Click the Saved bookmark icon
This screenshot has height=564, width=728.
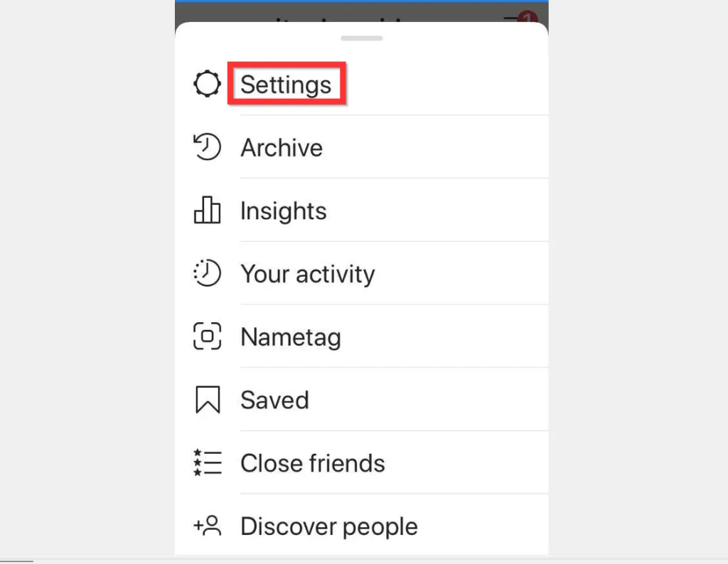pyautogui.click(x=207, y=400)
